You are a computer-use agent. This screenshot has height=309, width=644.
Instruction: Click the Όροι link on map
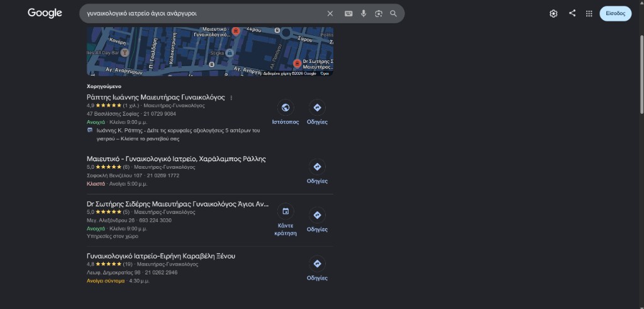tap(325, 74)
